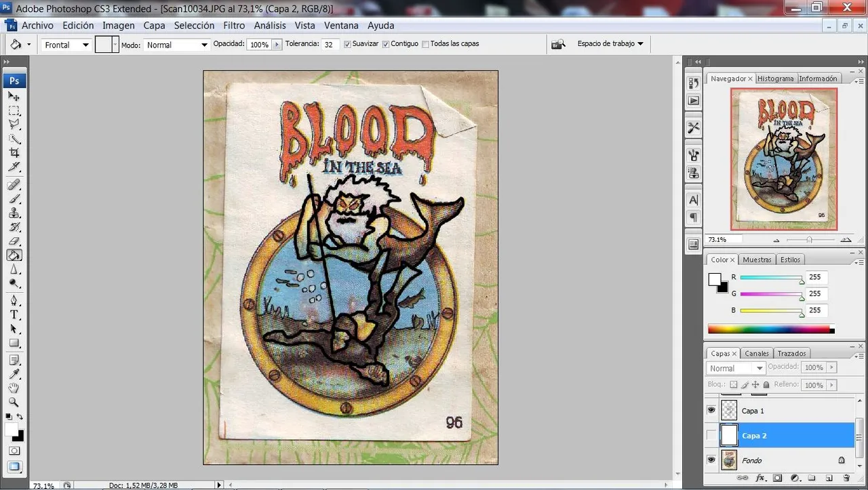This screenshot has height=490, width=868.
Task: Select the Horizontal Type tool
Action: 14,315
